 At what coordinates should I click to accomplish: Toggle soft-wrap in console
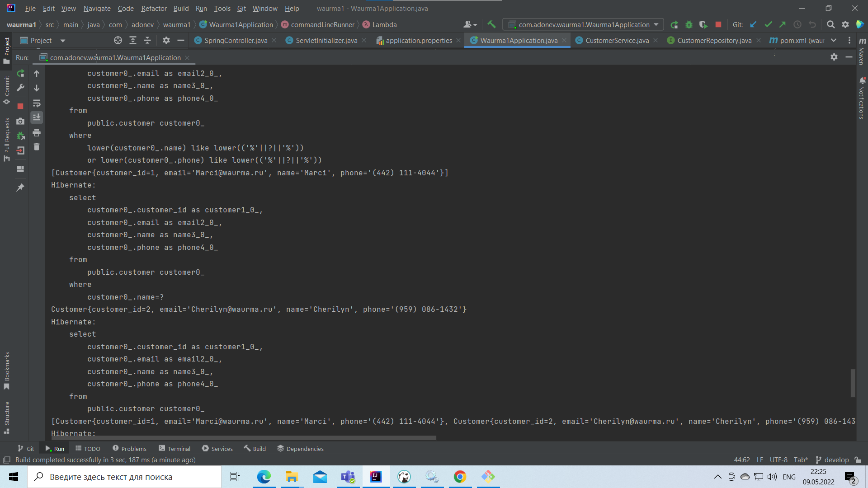click(x=37, y=103)
